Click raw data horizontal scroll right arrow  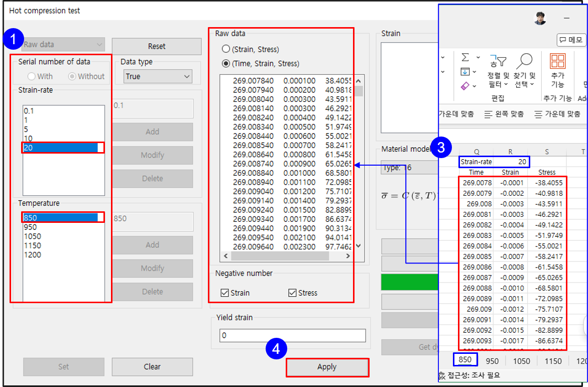coord(348,256)
